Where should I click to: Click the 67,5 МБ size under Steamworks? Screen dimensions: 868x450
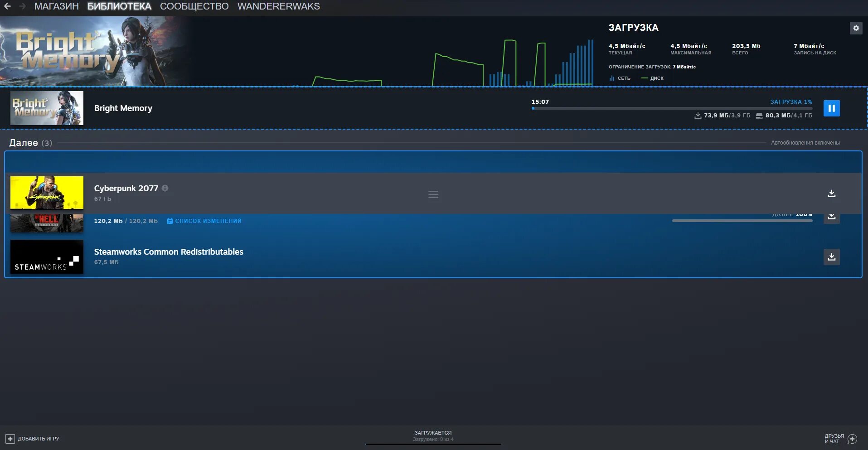(x=106, y=262)
